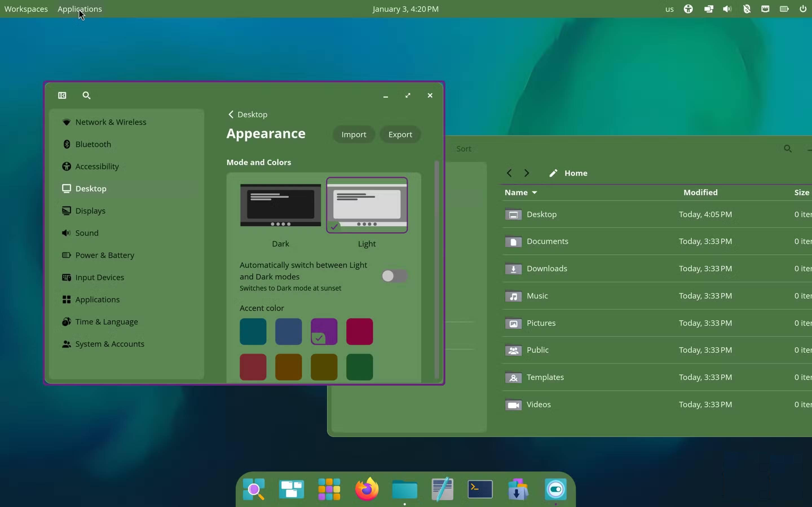The height and width of the screenshot is (507, 812).
Task: Open the Sort dropdown in Files
Action: [464, 148]
